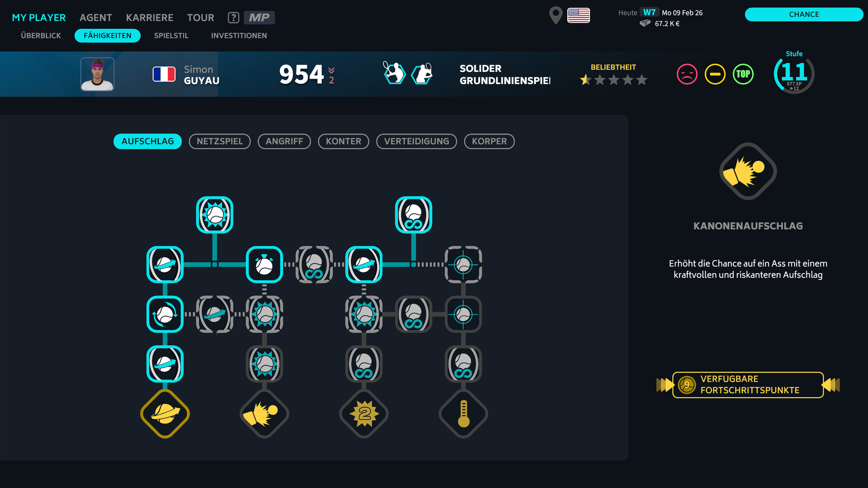868x488 pixels.
Task: Select the thermometer diamond skill node
Action: [x=463, y=413]
